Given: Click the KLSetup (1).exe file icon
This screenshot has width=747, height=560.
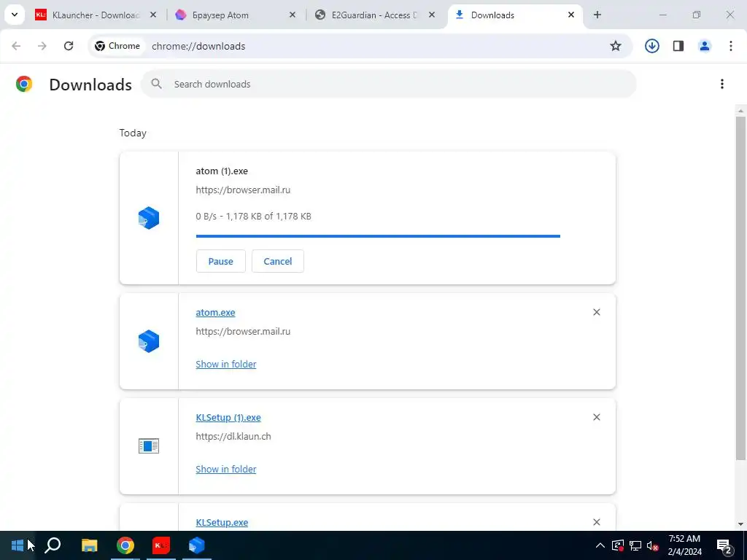Looking at the screenshot, I should pyautogui.click(x=149, y=446).
